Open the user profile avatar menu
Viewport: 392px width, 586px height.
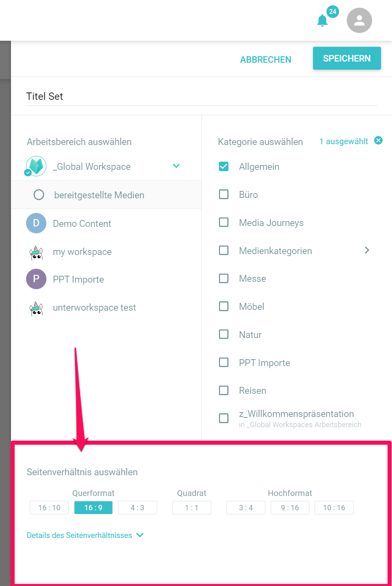[359, 20]
